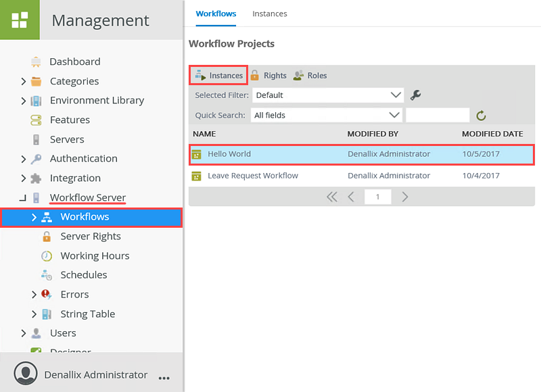Click the filter configuration wrench icon
This screenshot has width=541, height=392.
pyautogui.click(x=415, y=95)
